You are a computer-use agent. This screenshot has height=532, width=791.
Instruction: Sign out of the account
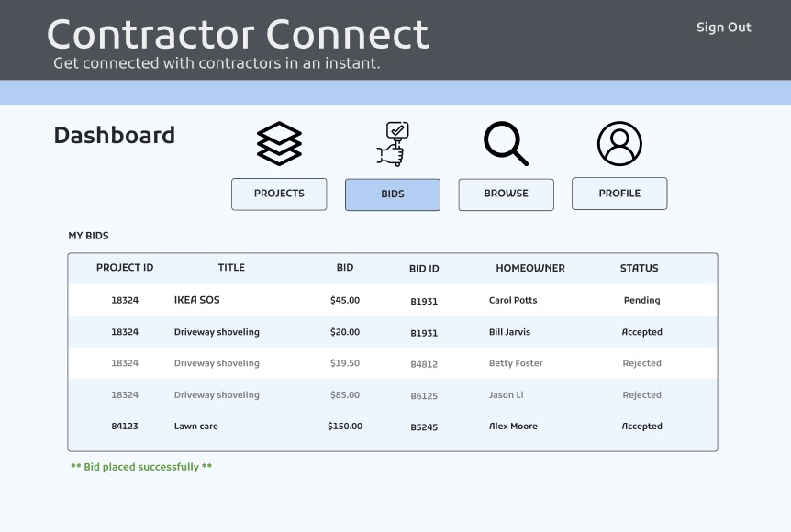[723, 28]
